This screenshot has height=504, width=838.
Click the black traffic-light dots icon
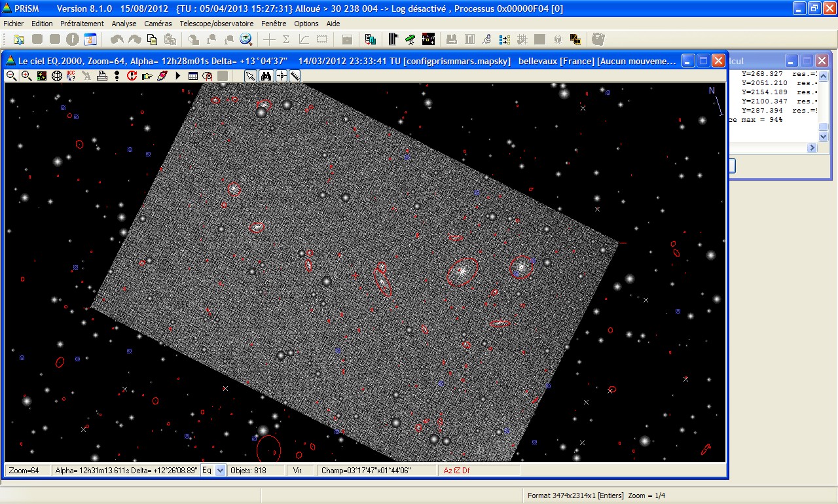point(117,76)
